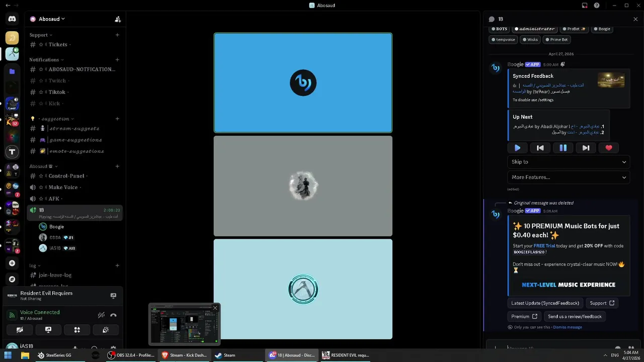Viewport: 644px width, 362px height.
Task: Add channel to Support category
Action: [x=117, y=35]
